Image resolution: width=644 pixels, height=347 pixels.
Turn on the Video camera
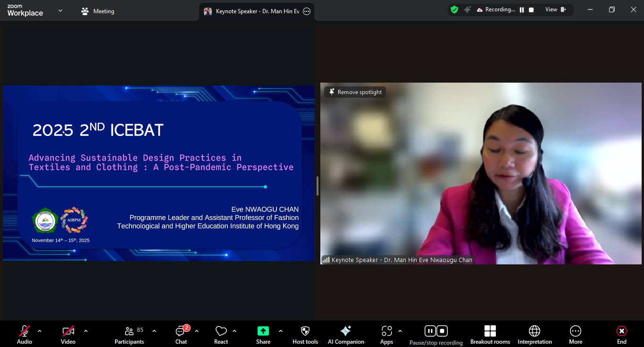coord(68,331)
